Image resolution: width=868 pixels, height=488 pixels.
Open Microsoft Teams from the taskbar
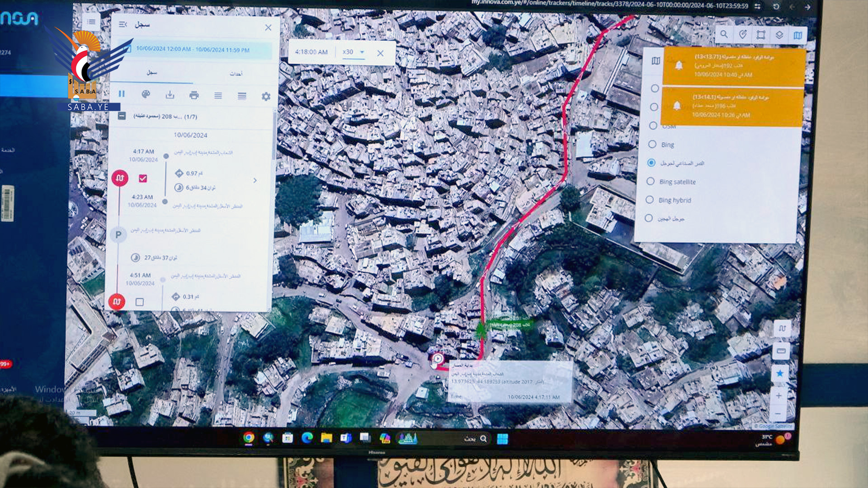[x=346, y=438]
